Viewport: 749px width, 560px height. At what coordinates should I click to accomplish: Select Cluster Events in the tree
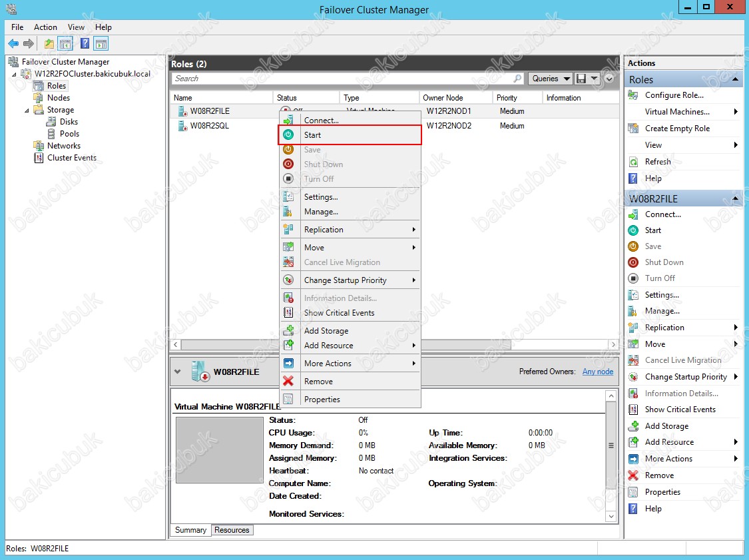click(x=71, y=158)
